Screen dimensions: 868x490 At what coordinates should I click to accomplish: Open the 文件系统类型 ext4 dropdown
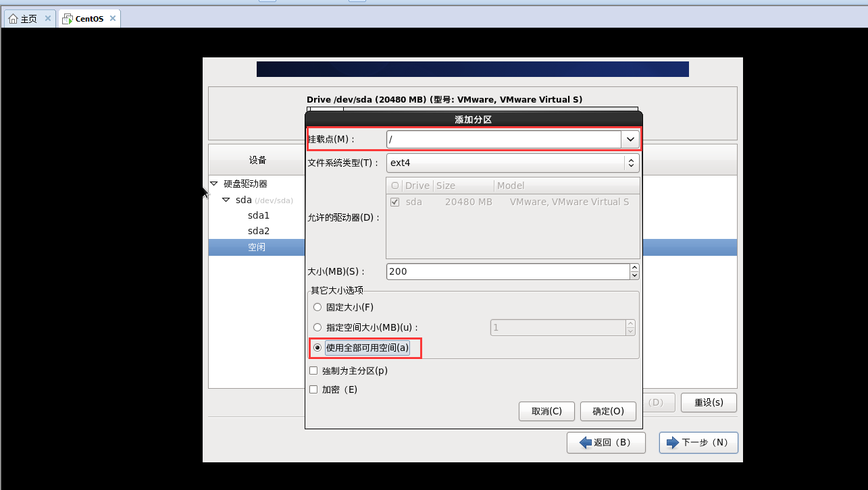(513, 163)
